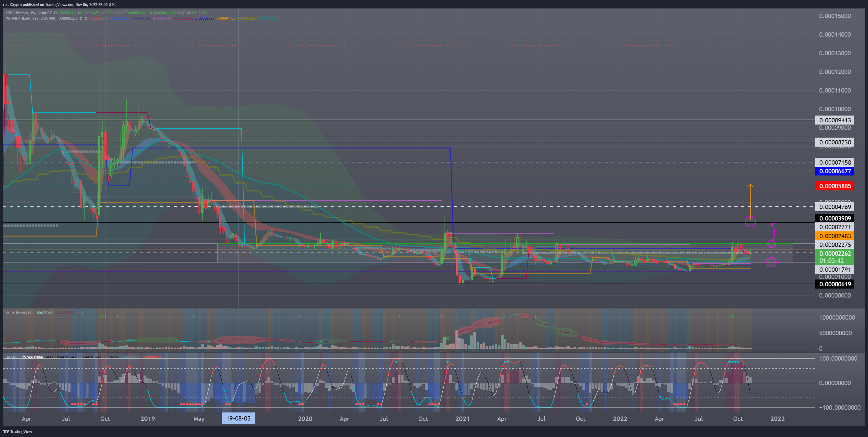Select the HA SRRC indicator legend
This screenshot has height=437, width=868.
(12, 357)
